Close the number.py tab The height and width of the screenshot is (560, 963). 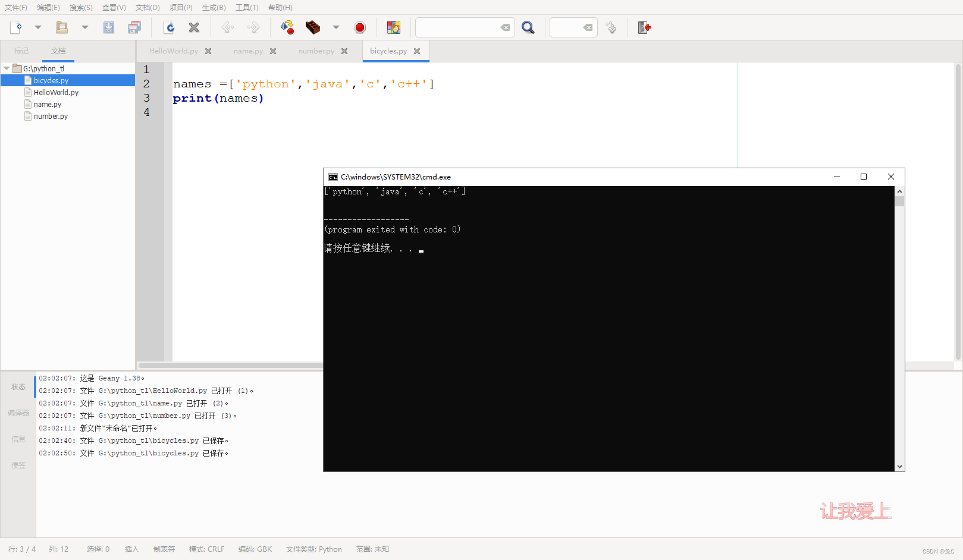tap(344, 51)
